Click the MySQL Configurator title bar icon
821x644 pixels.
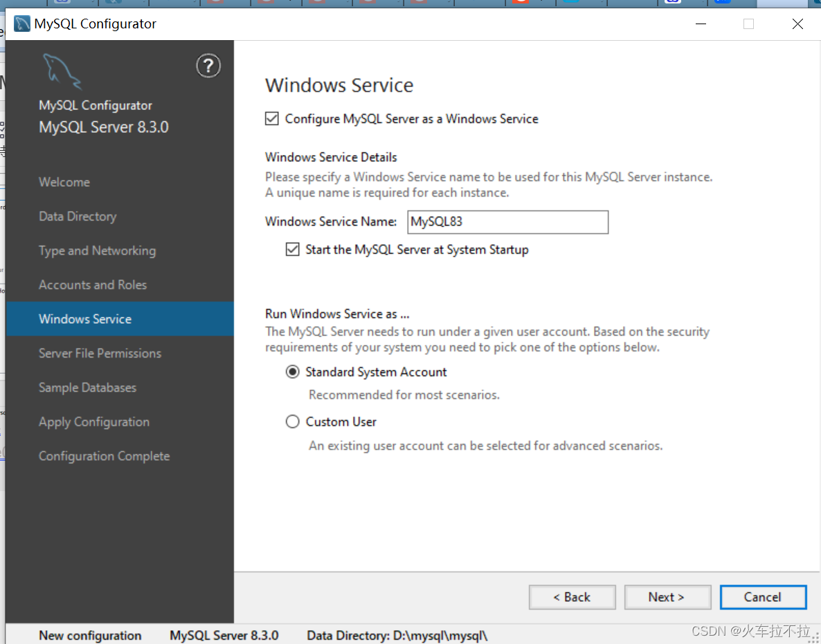[x=22, y=24]
